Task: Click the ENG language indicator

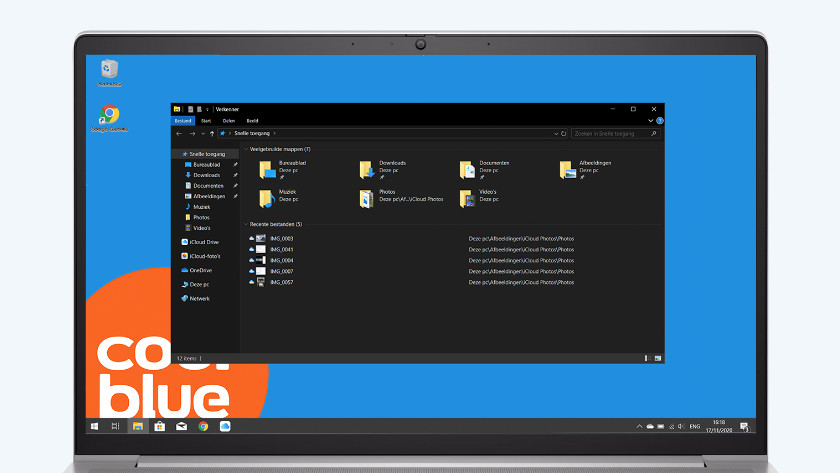Action: pyautogui.click(x=695, y=427)
